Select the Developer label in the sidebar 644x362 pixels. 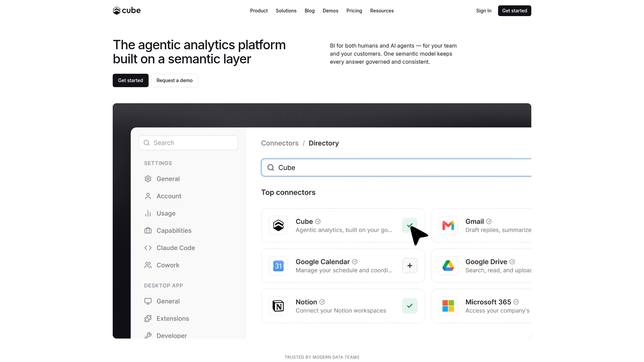click(172, 336)
